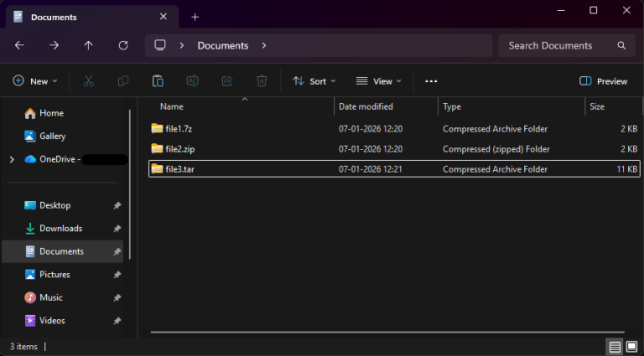Close the Documents tab
The width and height of the screenshot is (644, 356).
tap(163, 17)
